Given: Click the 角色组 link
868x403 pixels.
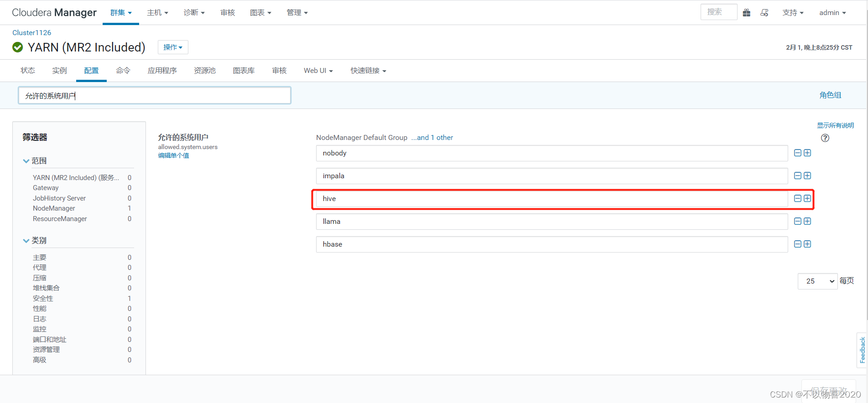Looking at the screenshot, I should [x=830, y=95].
